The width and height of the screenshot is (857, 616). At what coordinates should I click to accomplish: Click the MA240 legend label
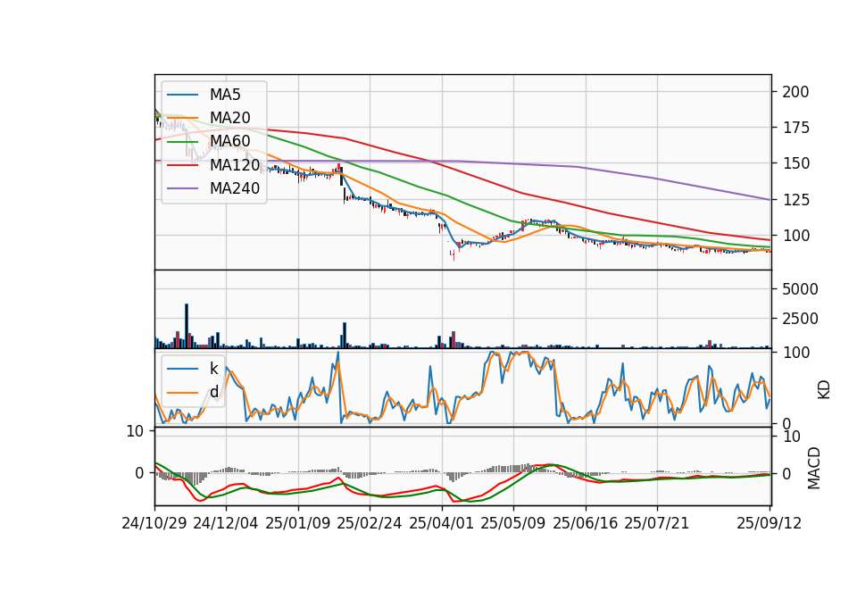[x=235, y=188]
